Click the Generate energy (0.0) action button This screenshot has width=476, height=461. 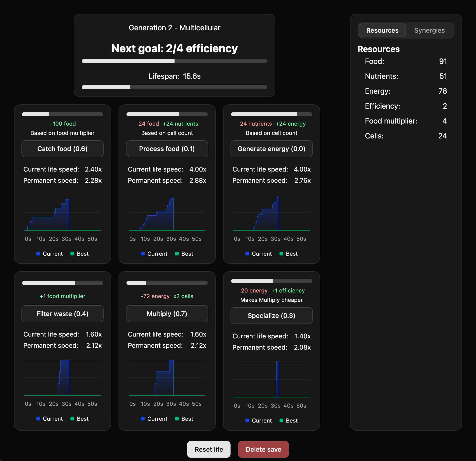click(271, 149)
